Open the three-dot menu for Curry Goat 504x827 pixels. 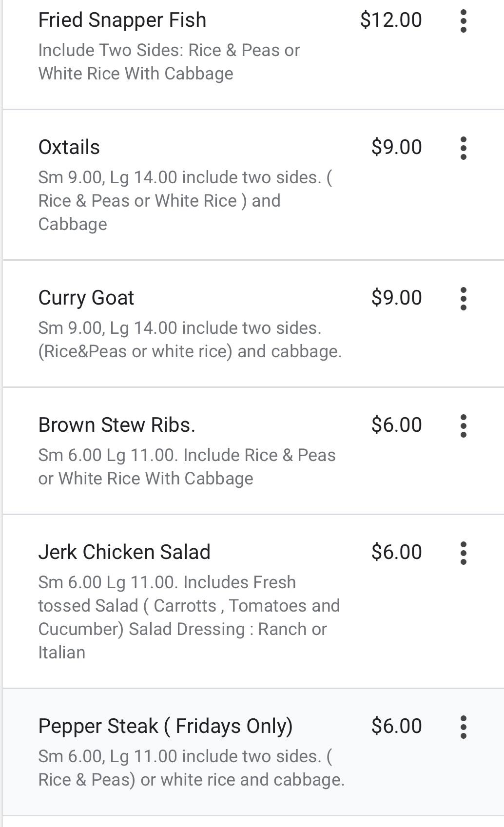(x=463, y=299)
